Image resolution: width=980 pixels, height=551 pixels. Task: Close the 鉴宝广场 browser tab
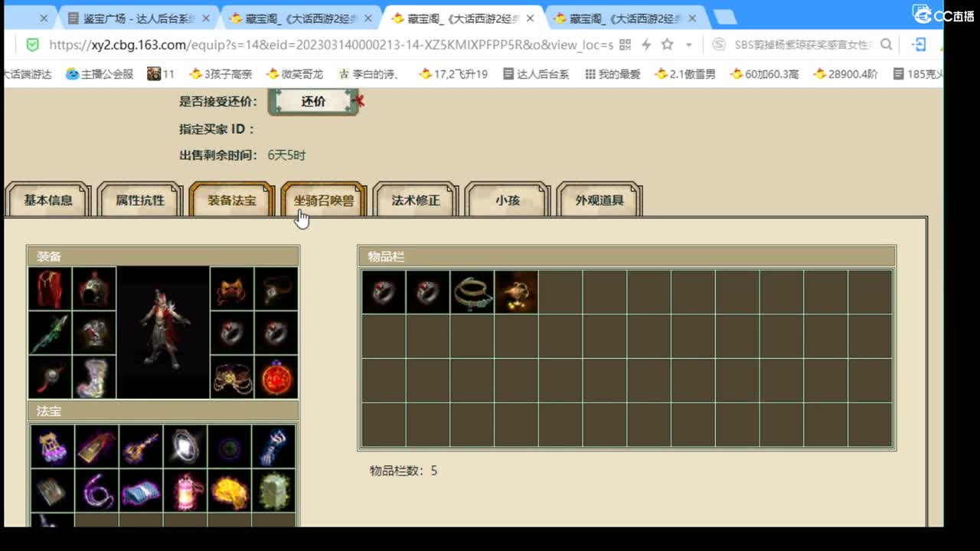(205, 18)
